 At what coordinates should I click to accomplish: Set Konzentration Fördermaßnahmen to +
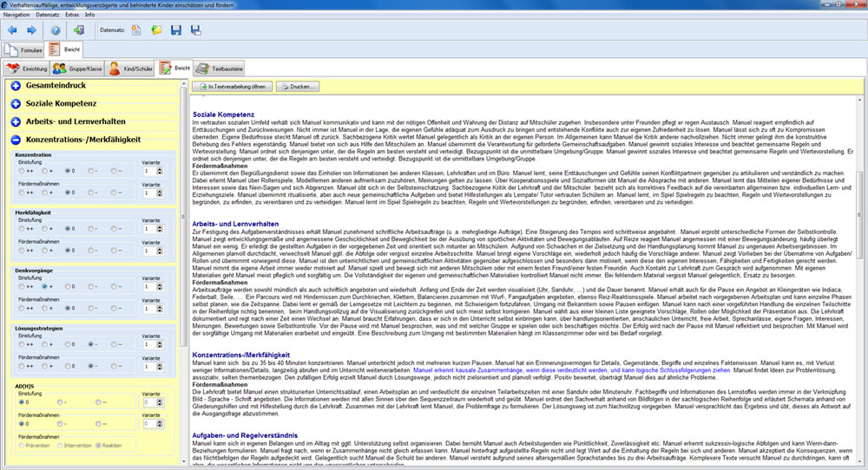pos(44,193)
